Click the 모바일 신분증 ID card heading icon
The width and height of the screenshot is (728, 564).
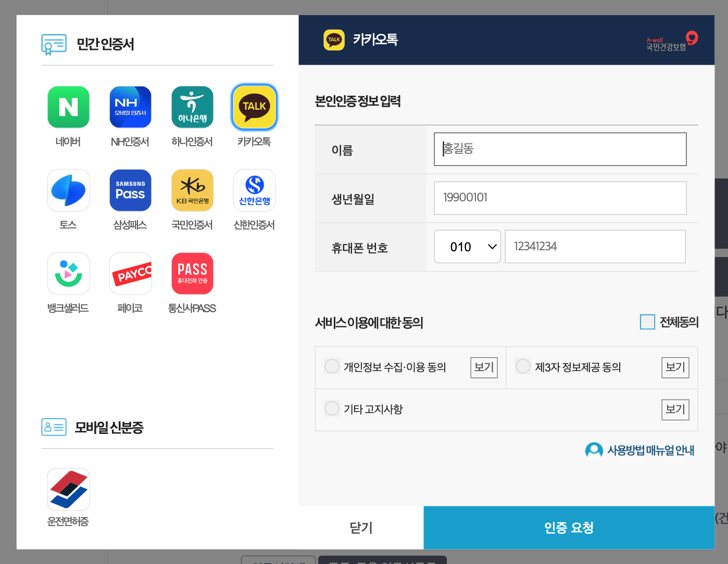point(54,427)
